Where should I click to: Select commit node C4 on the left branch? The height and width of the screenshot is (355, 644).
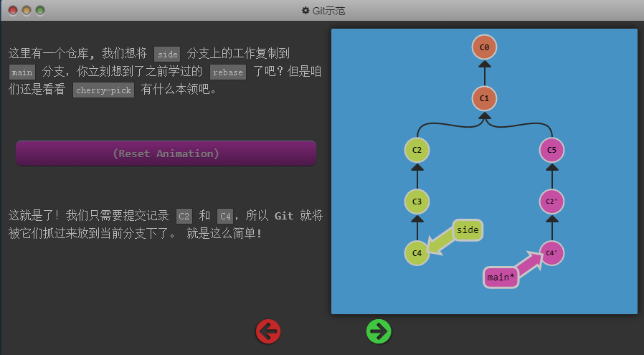tap(417, 253)
